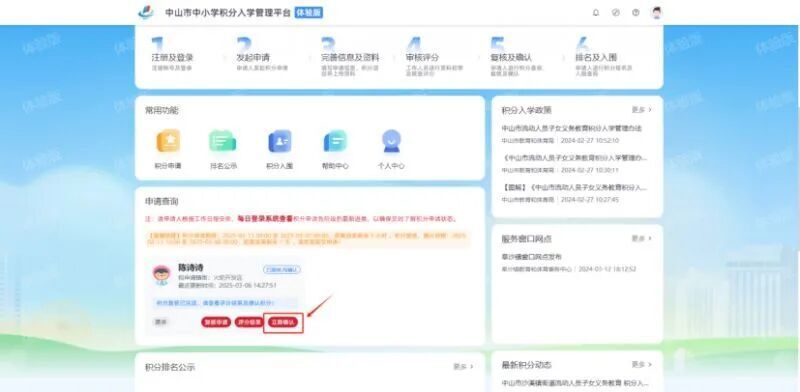The width and height of the screenshot is (800, 392).
Task: Click the 常用功能 heading
Action: click(x=162, y=110)
